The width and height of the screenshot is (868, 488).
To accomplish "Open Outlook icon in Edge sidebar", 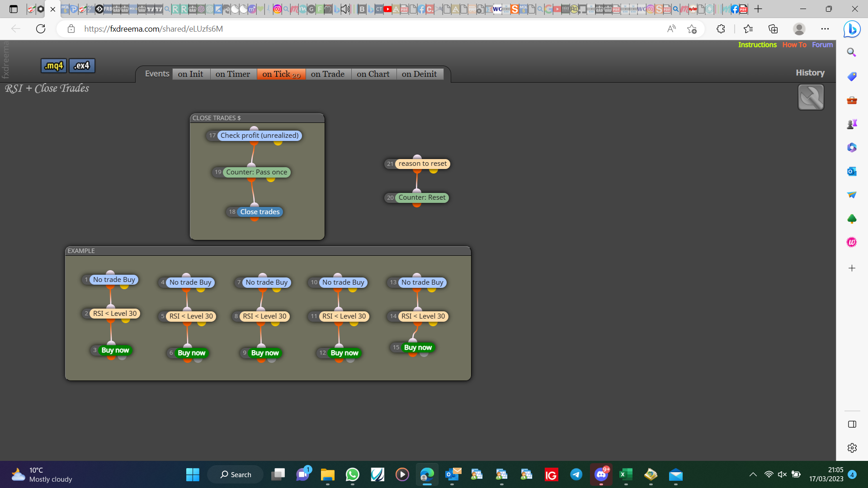I will pos(852,171).
